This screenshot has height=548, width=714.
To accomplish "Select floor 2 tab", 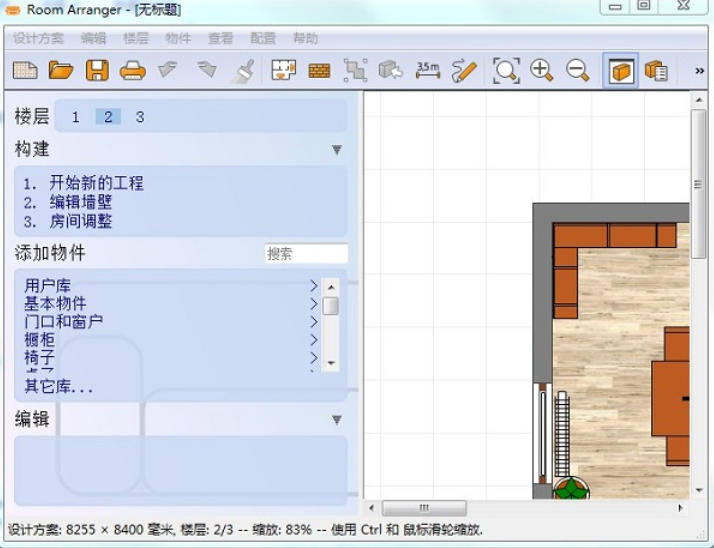I will (108, 117).
